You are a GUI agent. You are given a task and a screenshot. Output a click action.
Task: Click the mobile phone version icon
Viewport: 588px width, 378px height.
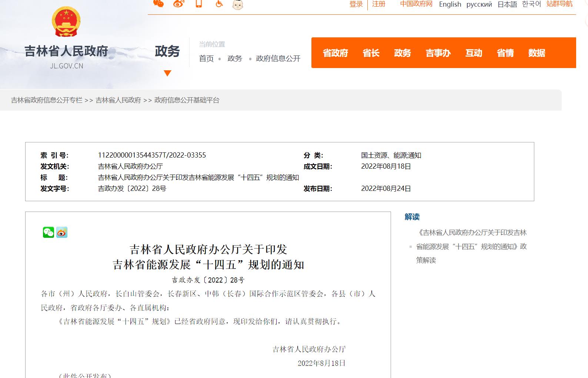pyautogui.click(x=199, y=4)
